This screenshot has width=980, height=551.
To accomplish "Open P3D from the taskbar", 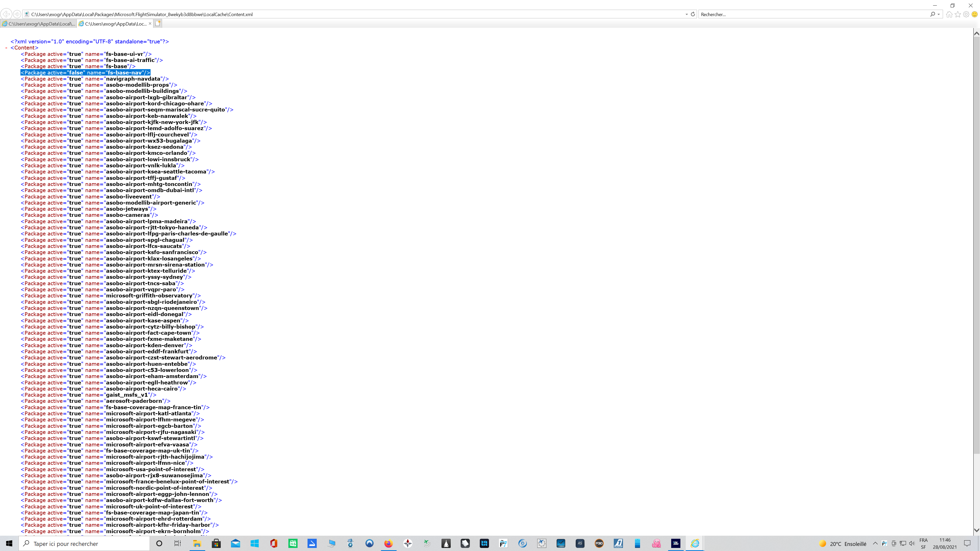I will tap(599, 543).
